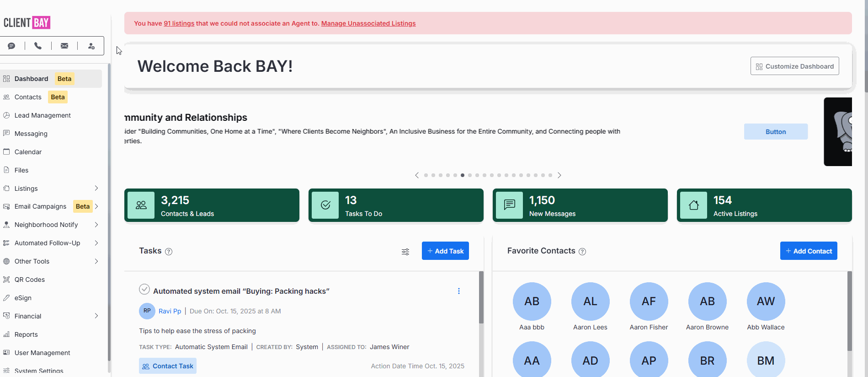Viewport: 868px width, 377px height.
Task: Open the Active Listings stat card
Action: tap(764, 205)
